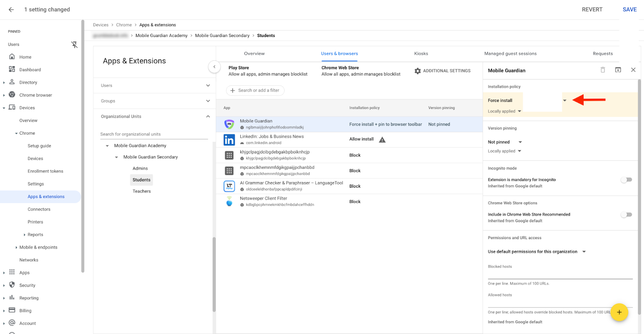
Task: Click Search for organizational units field
Action: (154, 134)
